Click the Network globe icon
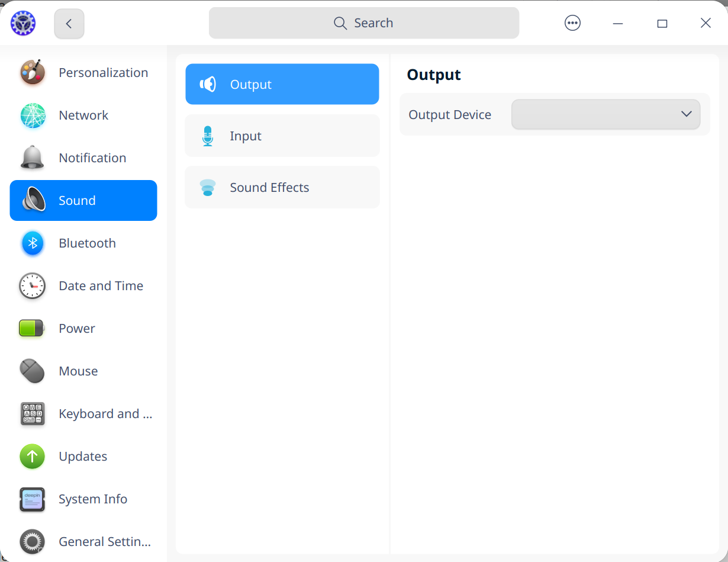This screenshot has height=562, width=728. (33, 115)
